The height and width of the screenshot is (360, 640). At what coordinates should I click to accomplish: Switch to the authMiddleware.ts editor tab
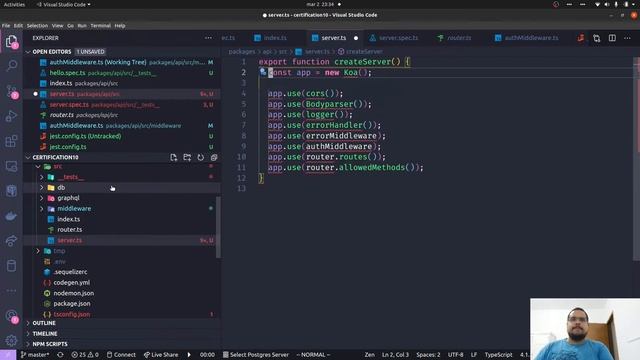pos(531,38)
